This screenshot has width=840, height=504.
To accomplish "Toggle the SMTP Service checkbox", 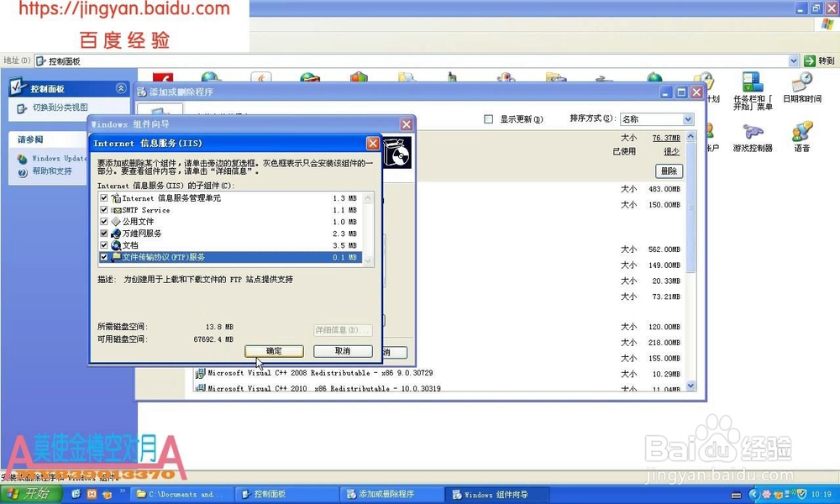I will [x=104, y=210].
